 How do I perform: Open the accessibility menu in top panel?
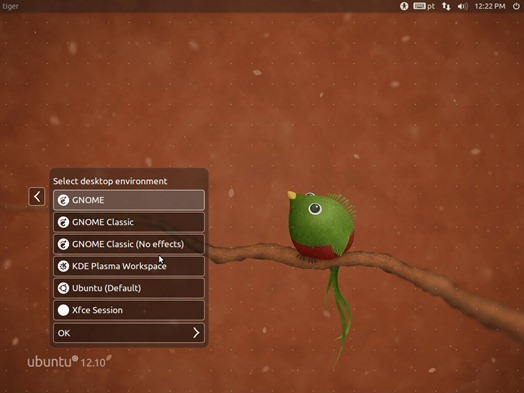click(x=404, y=6)
